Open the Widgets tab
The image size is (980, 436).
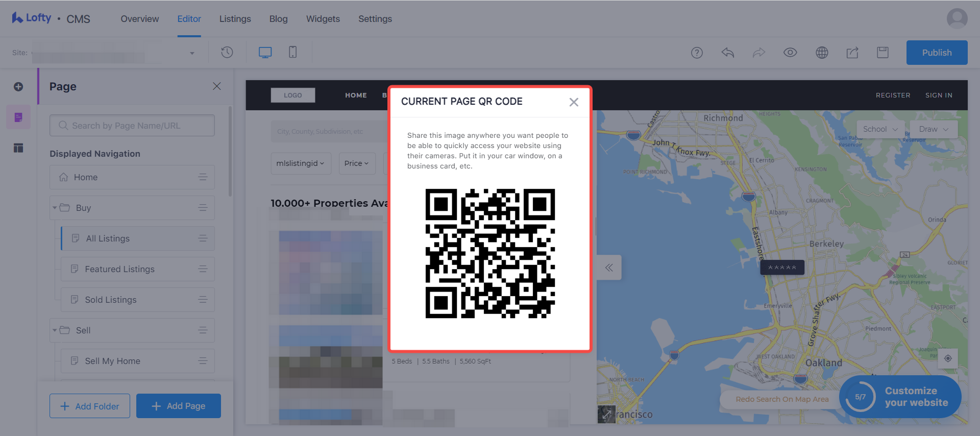click(323, 19)
